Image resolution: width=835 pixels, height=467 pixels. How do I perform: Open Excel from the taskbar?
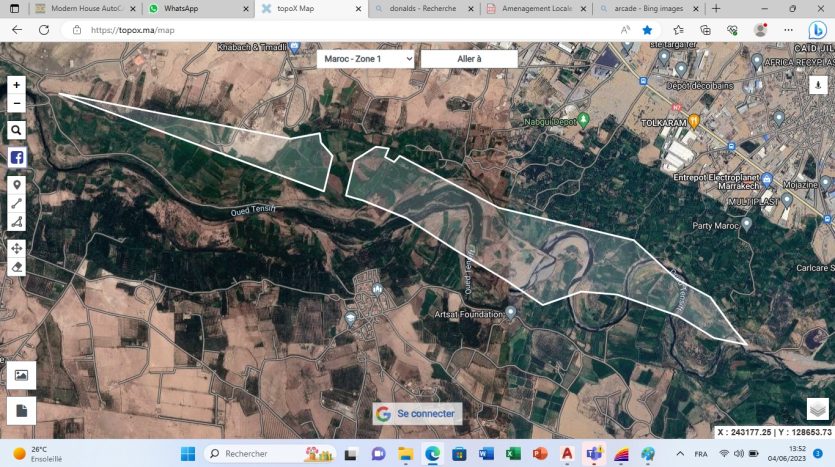tap(513, 454)
